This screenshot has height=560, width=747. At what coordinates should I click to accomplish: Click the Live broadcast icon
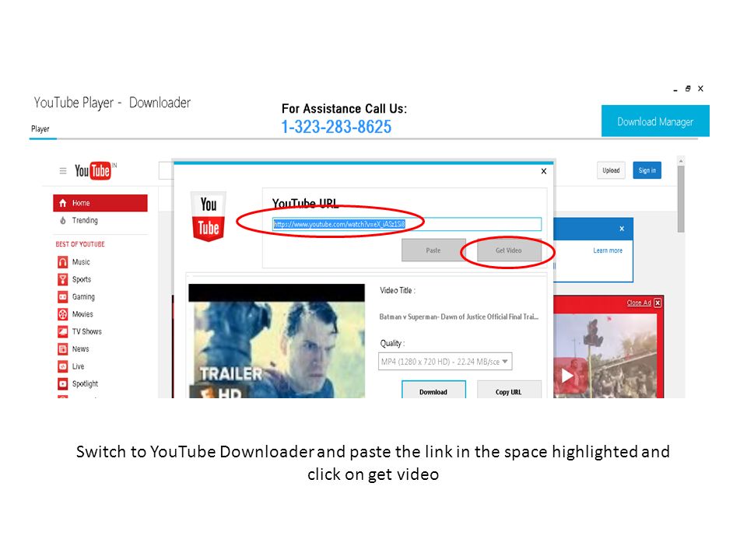[63, 366]
